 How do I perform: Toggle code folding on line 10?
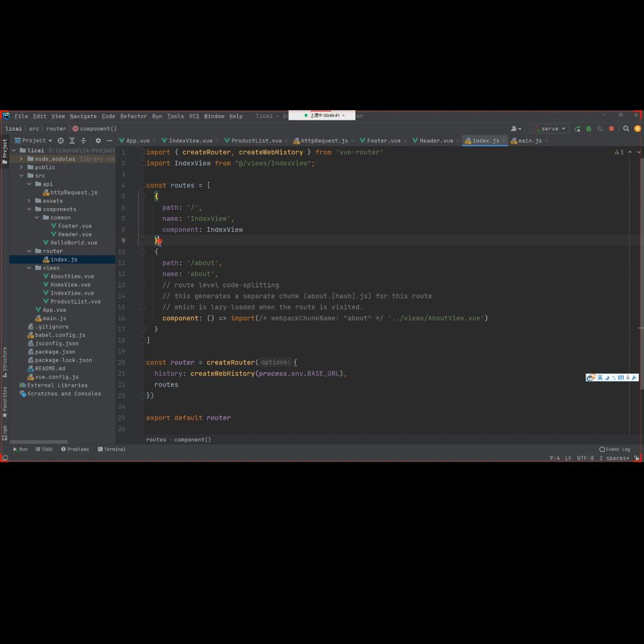(x=143, y=252)
